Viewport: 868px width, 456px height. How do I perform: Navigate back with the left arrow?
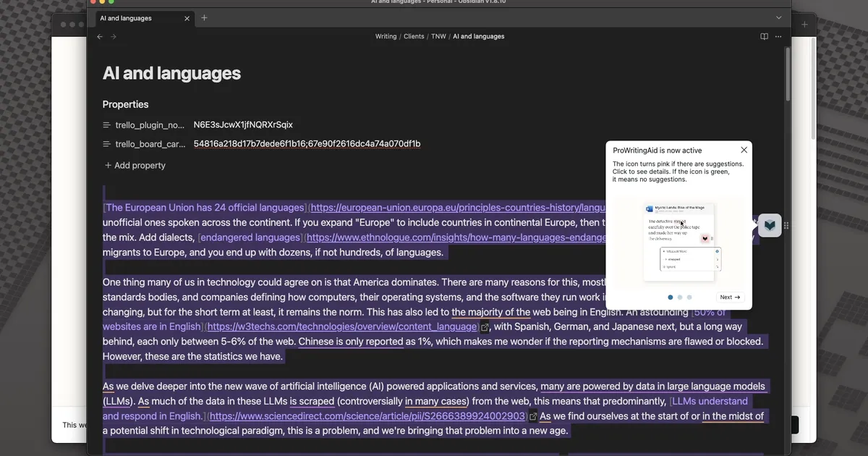(100, 36)
